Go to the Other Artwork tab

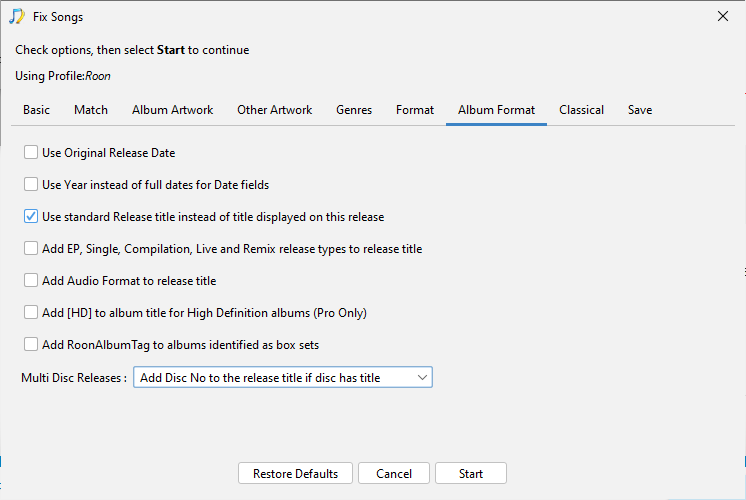[x=274, y=110]
